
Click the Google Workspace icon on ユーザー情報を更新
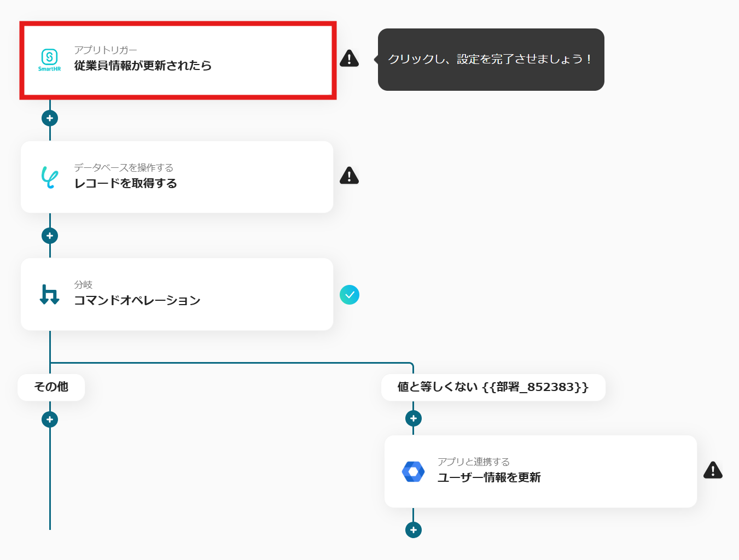(x=414, y=471)
